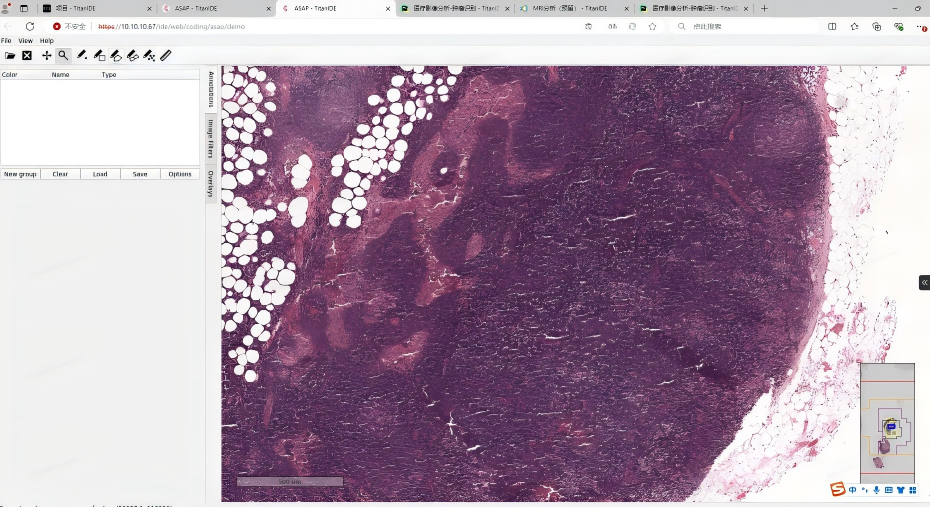This screenshot has width=930, height=507.
Task: Click the close image X icon
Action: point(27,56)
